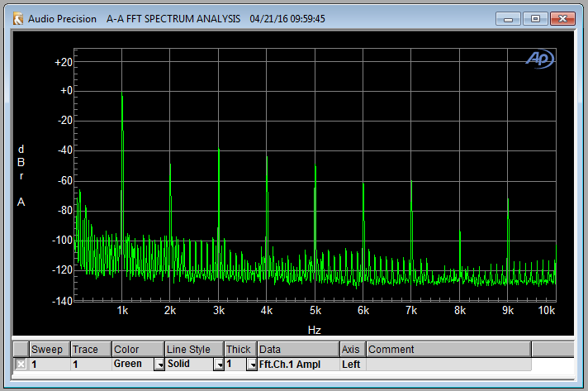Image resolution: width=588 pixels, height=391 pixels.
Task: Toggle the sweep 1 row checkbox
Action: (21, 364)
